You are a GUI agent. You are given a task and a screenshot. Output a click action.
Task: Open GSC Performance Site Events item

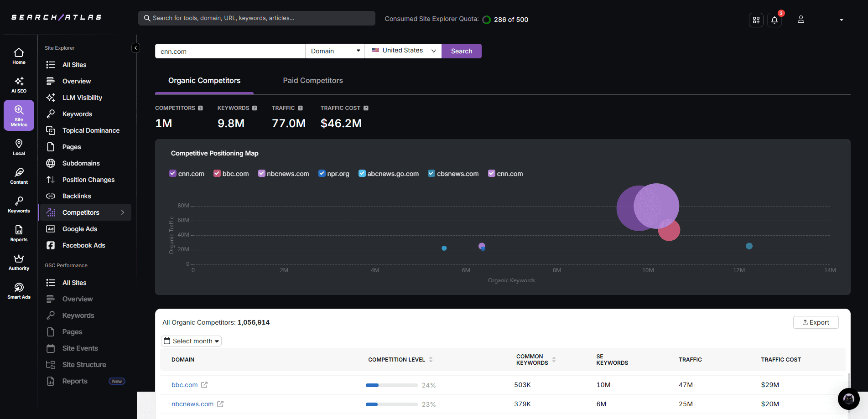click(x=80, y=348)
